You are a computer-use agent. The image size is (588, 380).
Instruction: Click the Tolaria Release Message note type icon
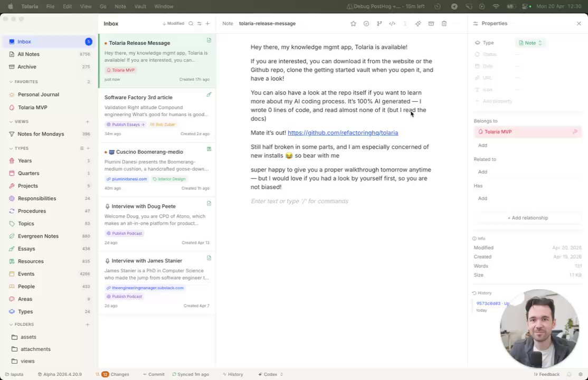click(209, 40)
